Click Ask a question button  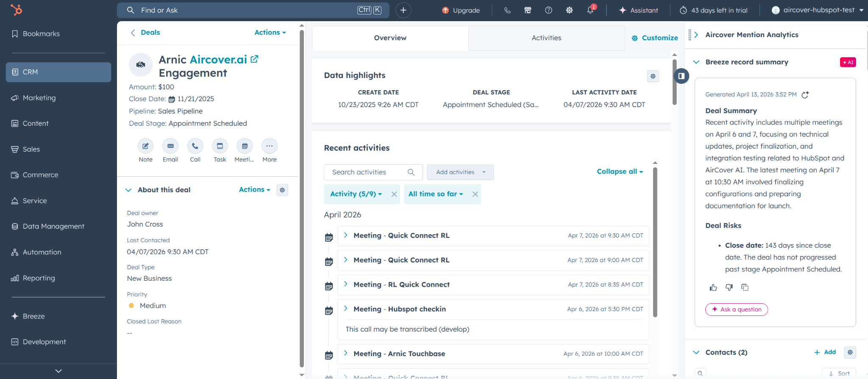(737, 310)
